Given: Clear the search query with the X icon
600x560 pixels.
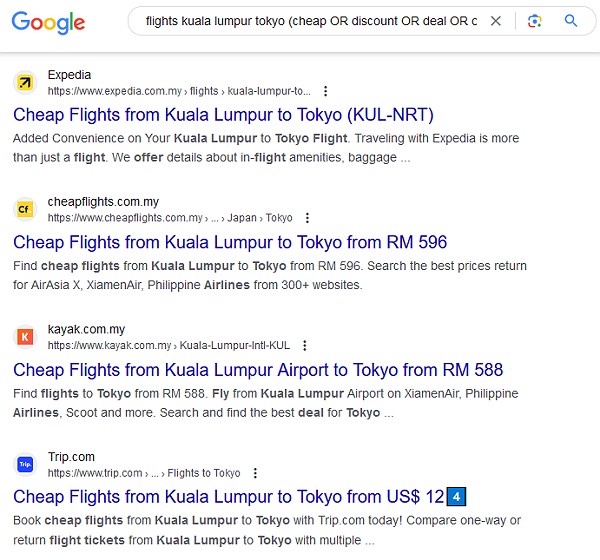Looking at the screenshot, I should pyautogui.click(x=496, y=21).
